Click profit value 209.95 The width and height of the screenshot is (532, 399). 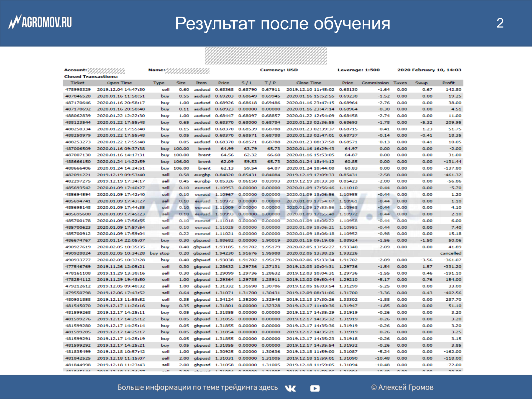[453, 122]
